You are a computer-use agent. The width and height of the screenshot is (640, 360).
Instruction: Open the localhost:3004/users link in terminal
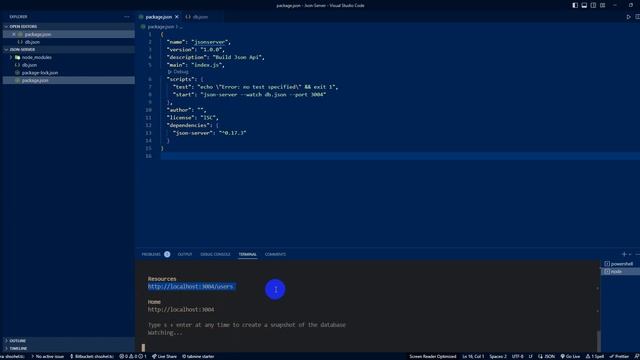[191, 287]
